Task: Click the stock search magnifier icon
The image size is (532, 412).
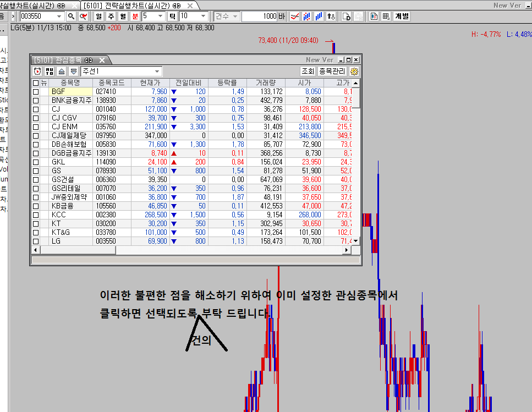Action: coord(71,17)
